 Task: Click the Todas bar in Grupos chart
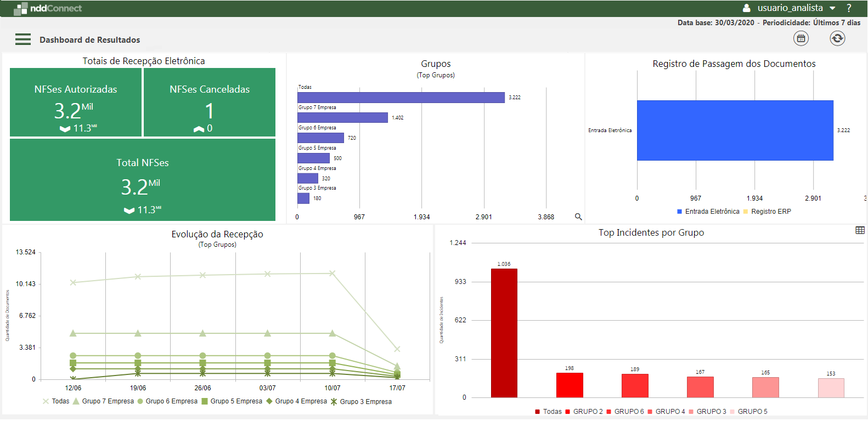pos(401,98)
